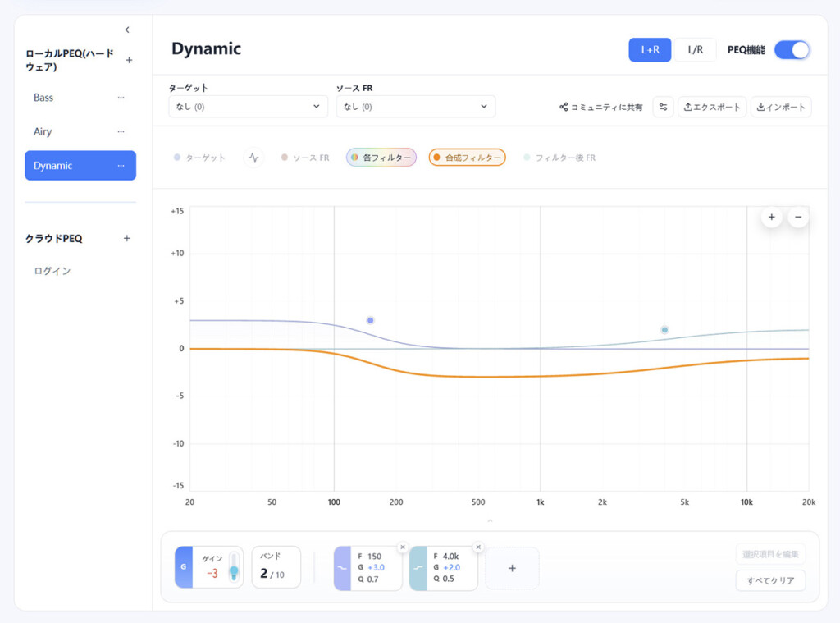Toggle ソース FR curve visibility
The width and height of the screenshot is (840, 623).
[305, 158]
